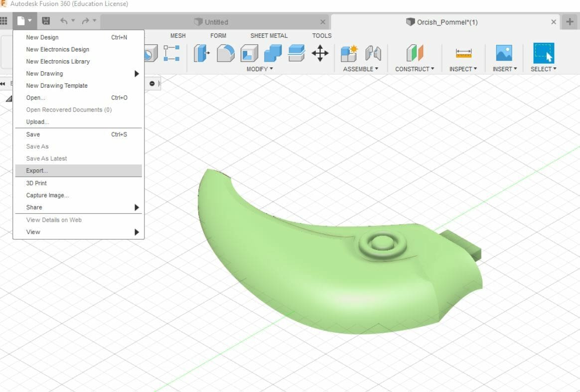Screen dimensions: 580x392
Task: Switch to the Untitled document tab
Action: click(x=216, y=22)
